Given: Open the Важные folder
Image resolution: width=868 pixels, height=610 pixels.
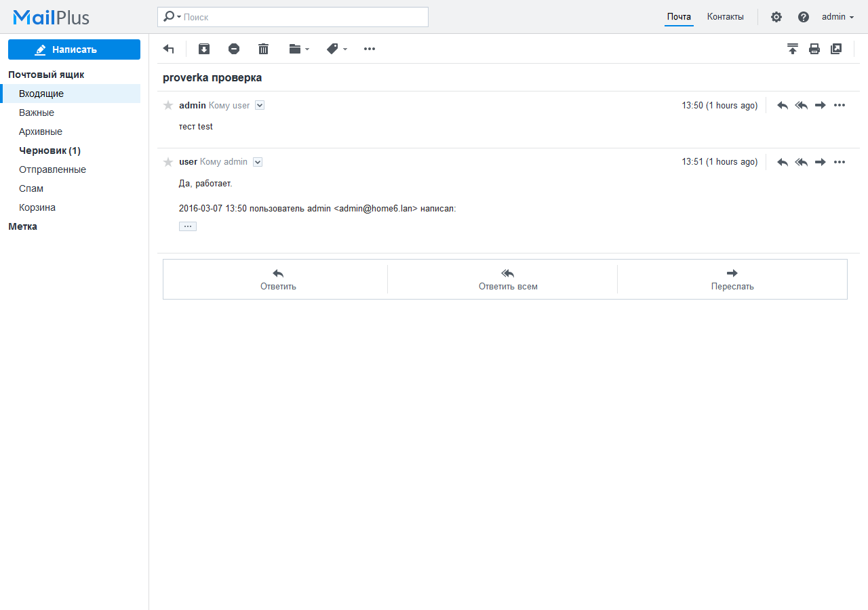Looking at the screenshot, I should [71, 113].
